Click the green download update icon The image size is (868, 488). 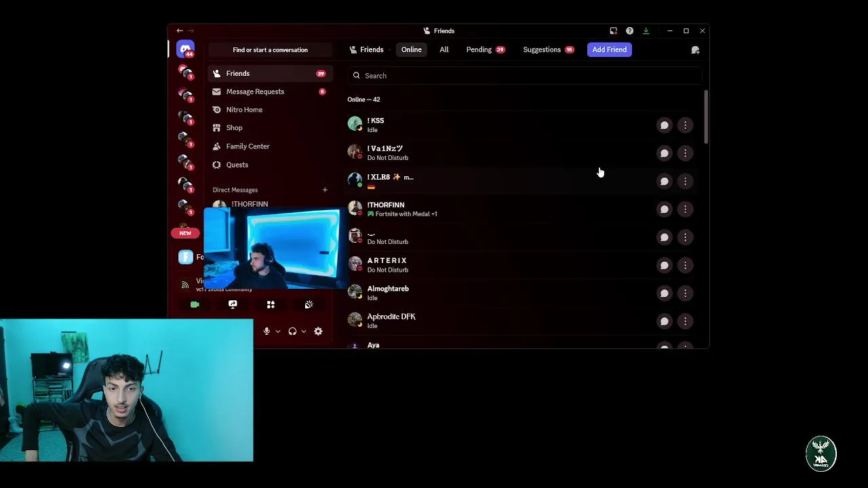(x=646, y=30)
